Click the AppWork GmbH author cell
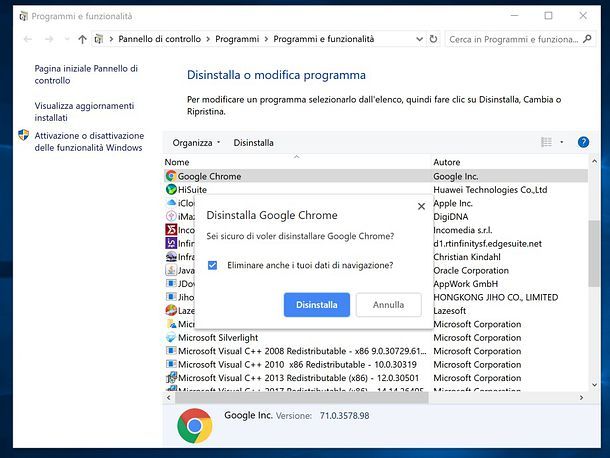 coord(466,284)
